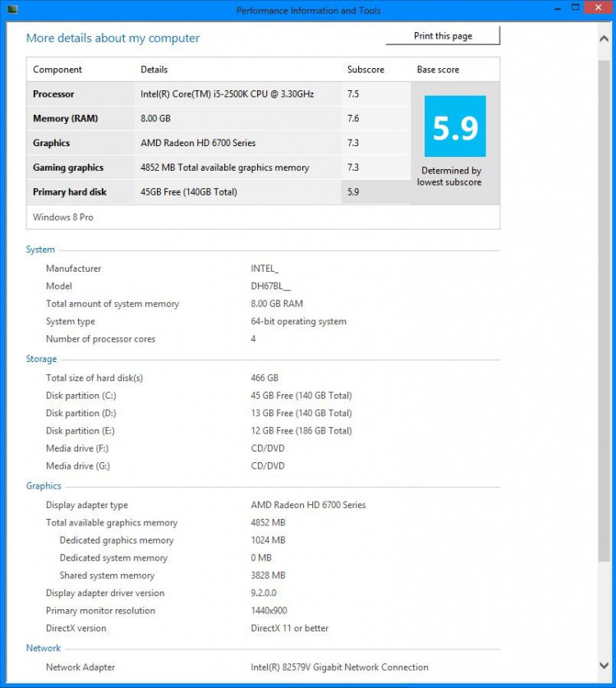Screen dimensions: 616x688
Task: Click the 1440x900 resolution value
Action: tap(269, 610)
